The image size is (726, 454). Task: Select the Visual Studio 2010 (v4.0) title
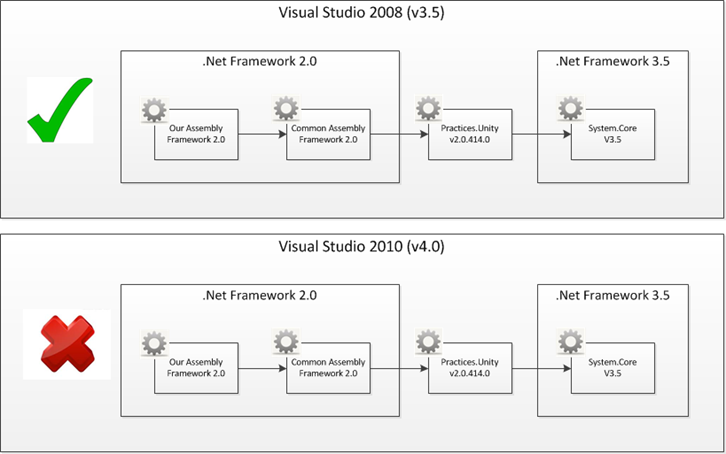pyautogui.click(x=363, y=249)
